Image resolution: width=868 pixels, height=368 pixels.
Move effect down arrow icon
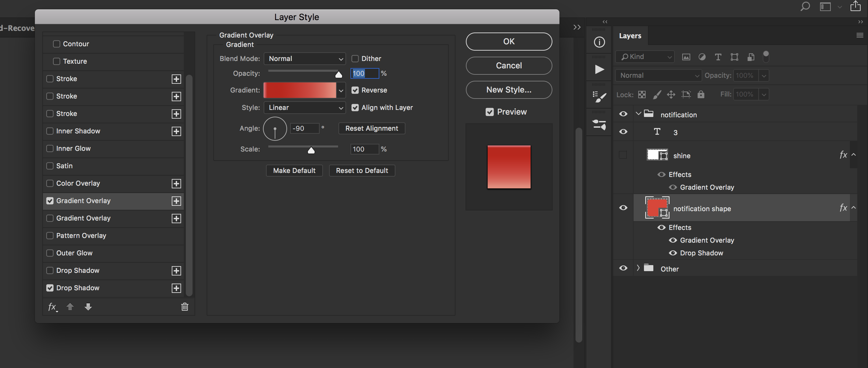click(x=88, y=306)
